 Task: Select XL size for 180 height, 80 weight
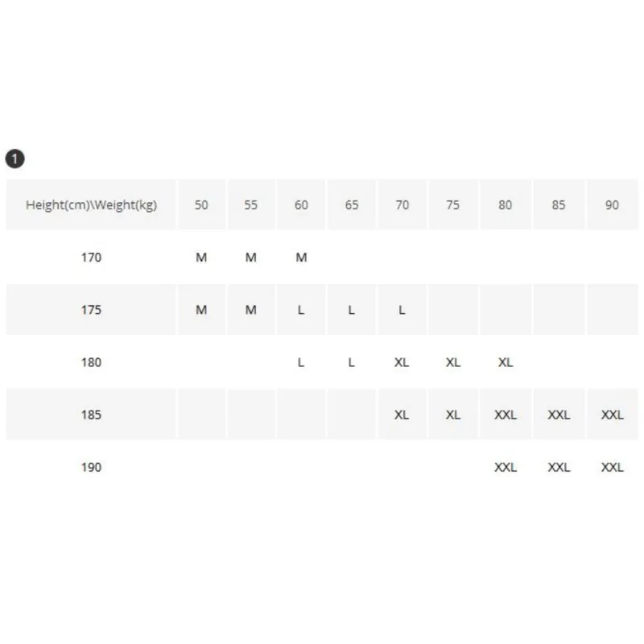point(506,362)
